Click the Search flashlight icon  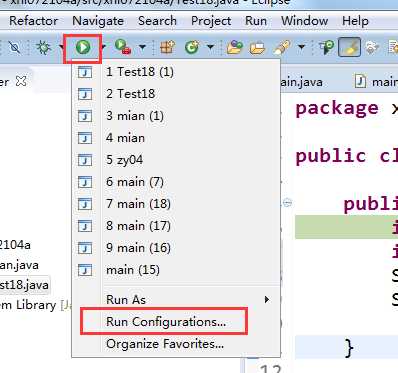(282, 47)
